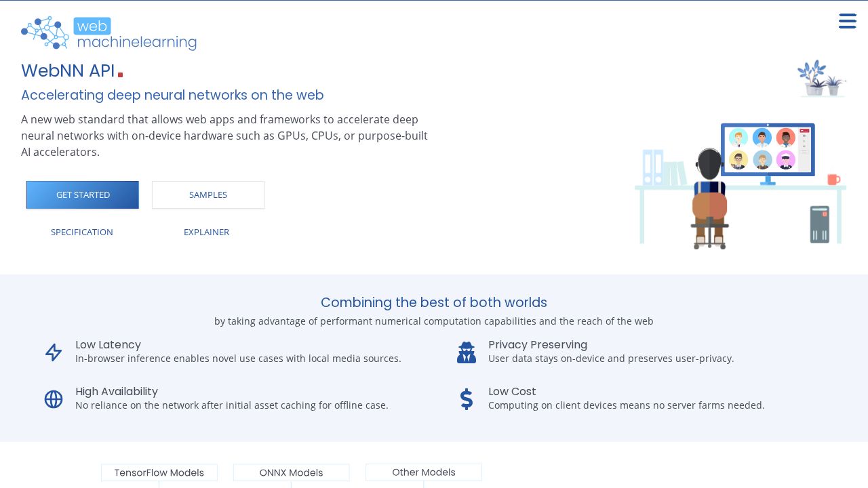Open the hamburger navigation menu
Viewport: 868px width, 488px height.
click(x=847, y=21)
